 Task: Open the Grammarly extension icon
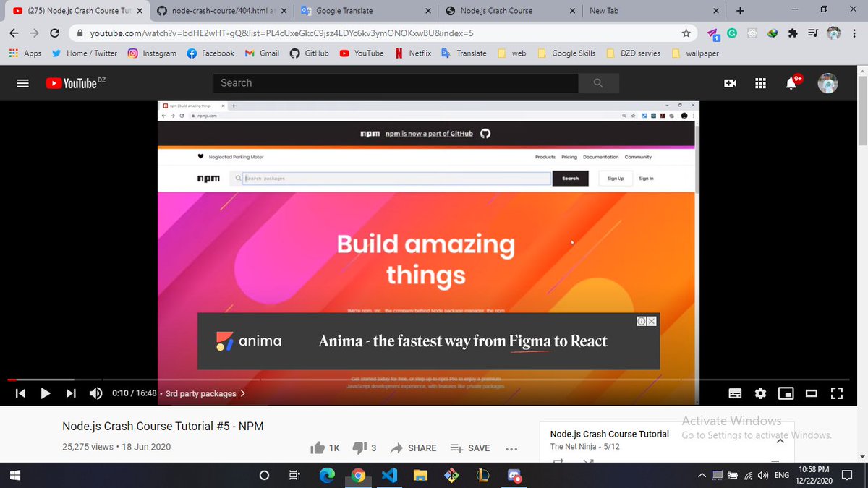click(x=732, y=33)
